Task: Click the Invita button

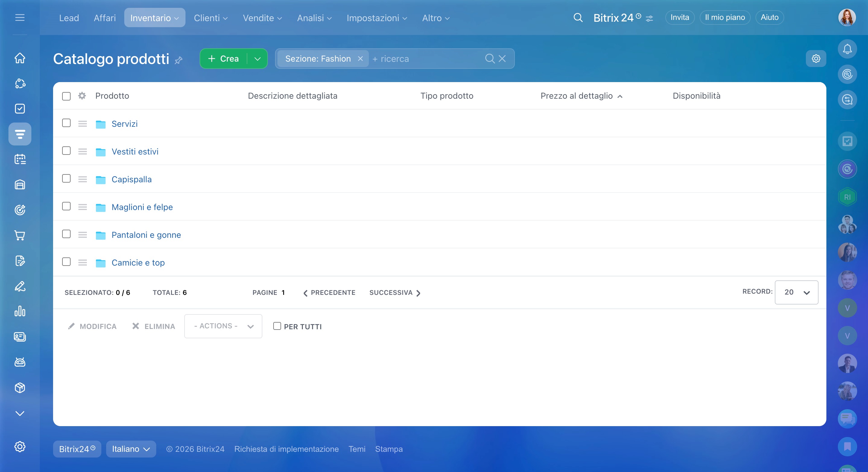Action: pos(679,18)
